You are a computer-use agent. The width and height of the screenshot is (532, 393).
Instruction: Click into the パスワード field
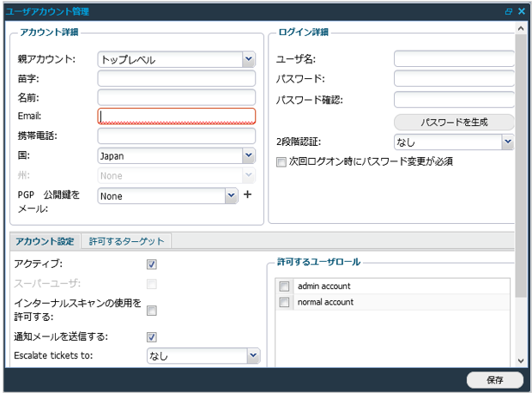[454, 79]
